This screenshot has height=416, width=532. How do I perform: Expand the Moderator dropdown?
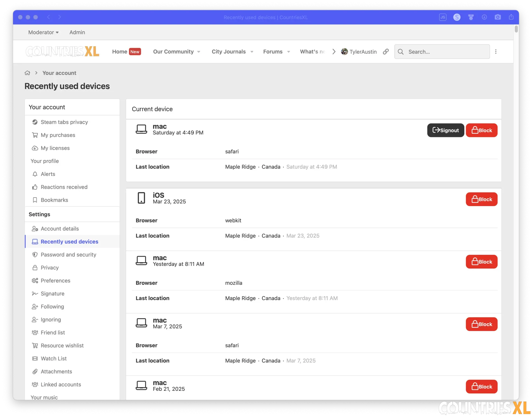click(43, 32)
